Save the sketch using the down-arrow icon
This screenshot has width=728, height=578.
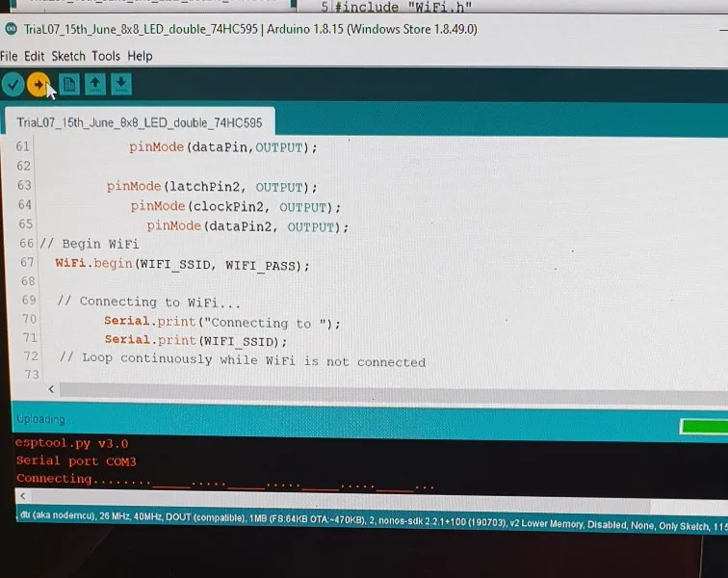[x=121, y=85]
